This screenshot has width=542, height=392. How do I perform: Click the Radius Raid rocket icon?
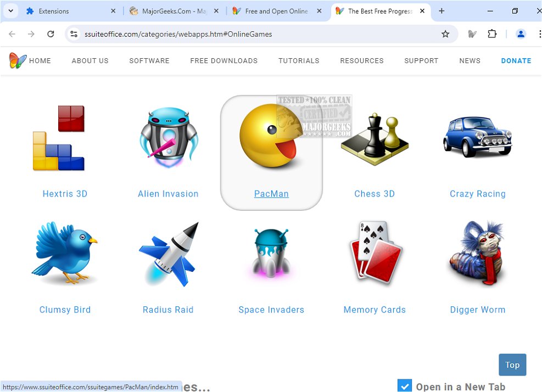point(169,254)
